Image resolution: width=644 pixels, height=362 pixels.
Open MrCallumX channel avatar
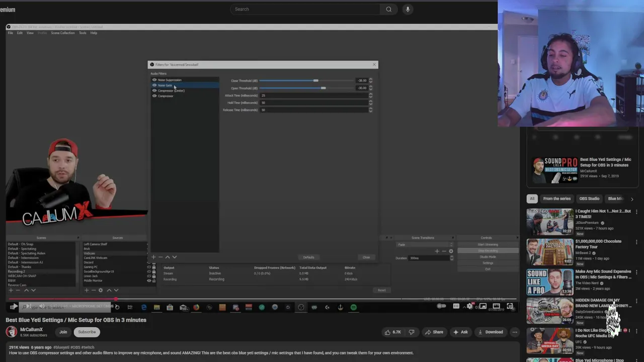click(11, 332)
